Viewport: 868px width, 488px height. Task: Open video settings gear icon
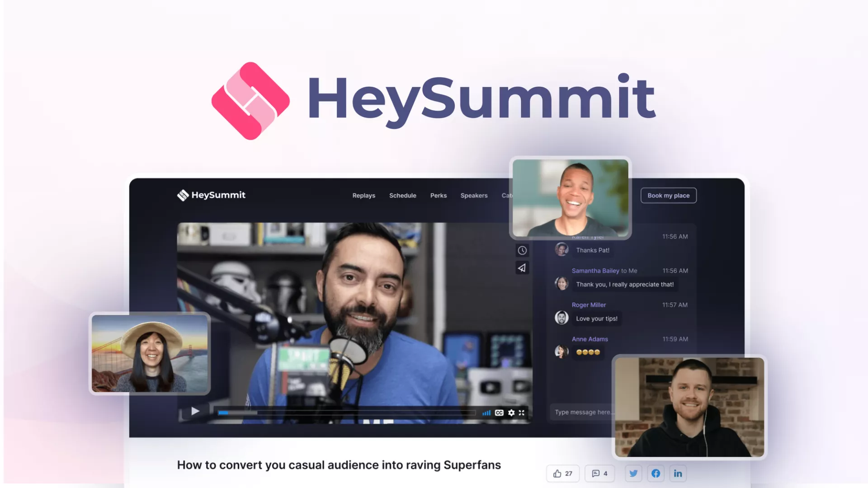pyautogui.click(x=511, y=413)
